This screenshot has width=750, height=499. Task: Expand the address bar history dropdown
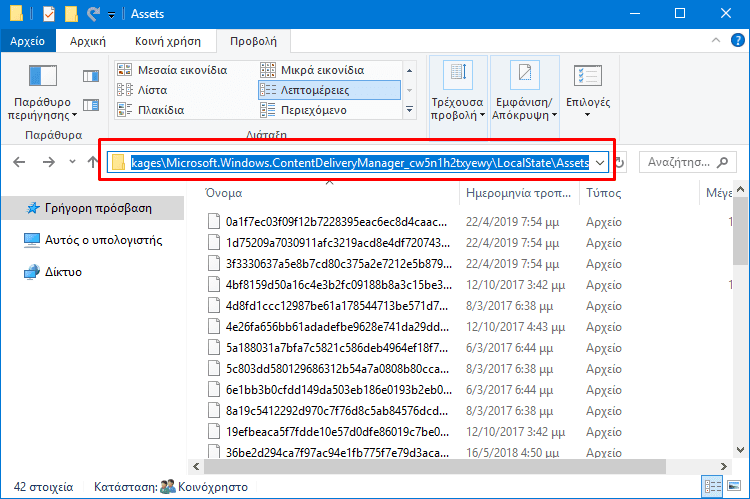600,163
